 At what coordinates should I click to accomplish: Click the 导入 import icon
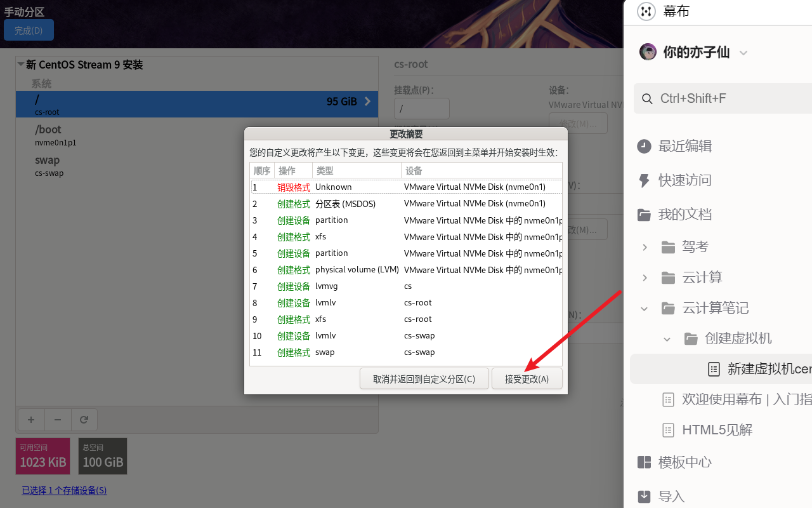point(644,496)
